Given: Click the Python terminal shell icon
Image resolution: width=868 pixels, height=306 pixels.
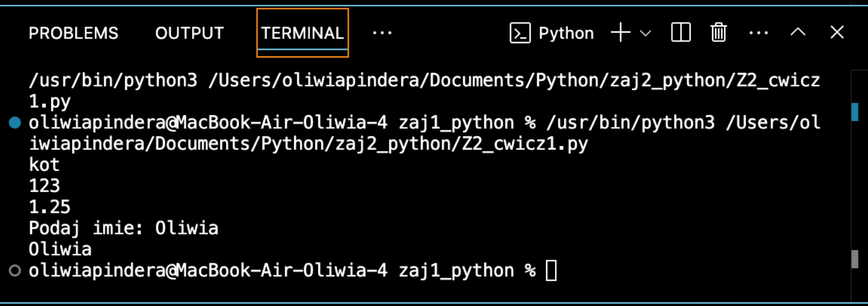Looking at the screenshot, I should point(520,33).
